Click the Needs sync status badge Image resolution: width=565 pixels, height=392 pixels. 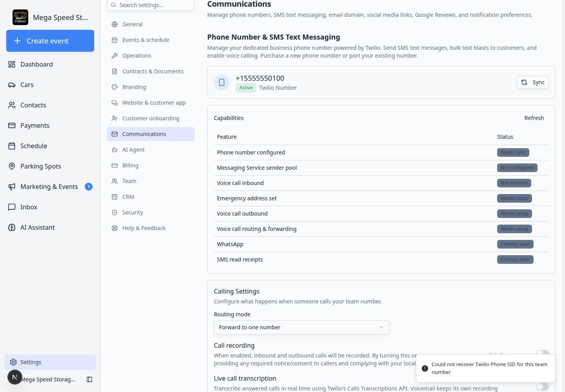pos(513,152)
